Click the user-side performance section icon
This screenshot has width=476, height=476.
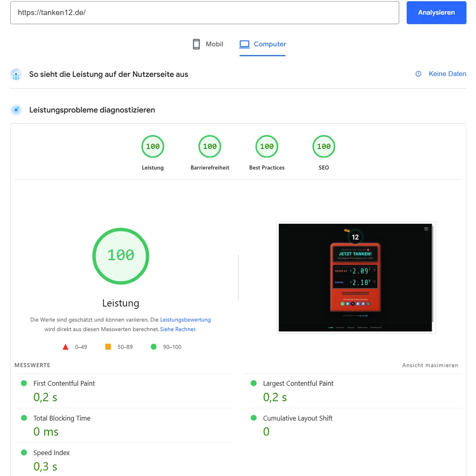point(16,74)
